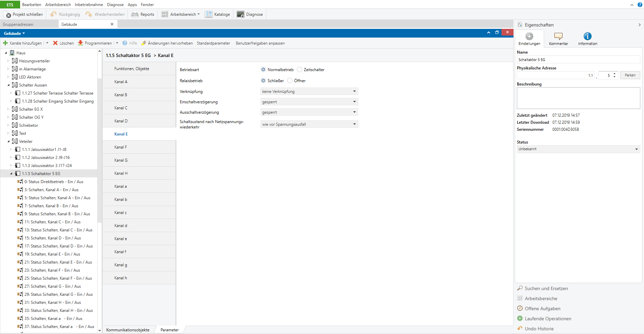Open the Verknüpfung dropdown
The image size is (644, 334).
pos(309,92)
